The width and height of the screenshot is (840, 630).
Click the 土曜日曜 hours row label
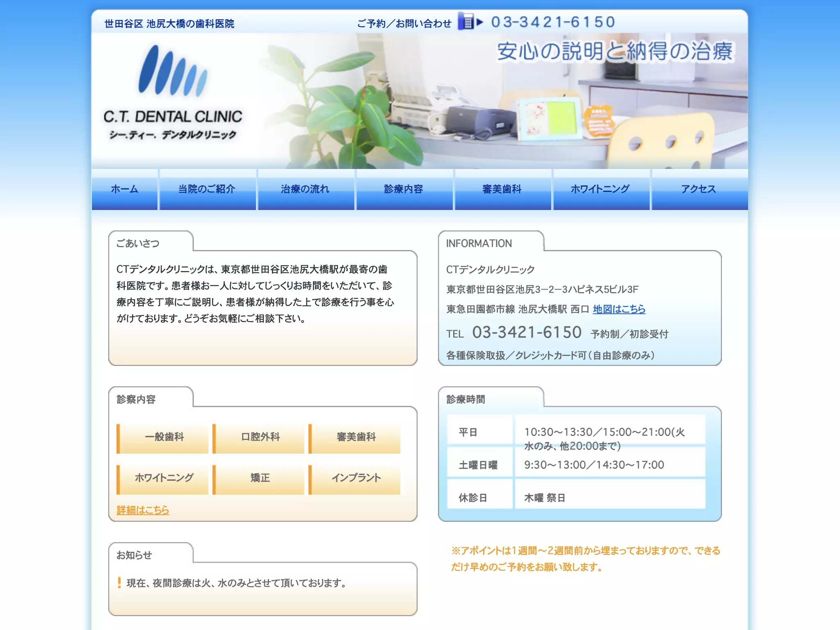pos(478,465)
